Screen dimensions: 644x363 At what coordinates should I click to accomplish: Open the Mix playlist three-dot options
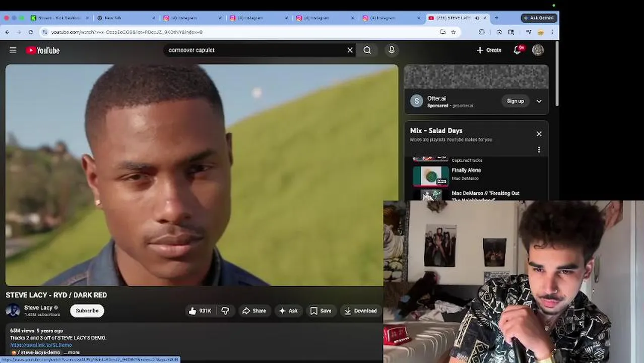click(539, 150)
